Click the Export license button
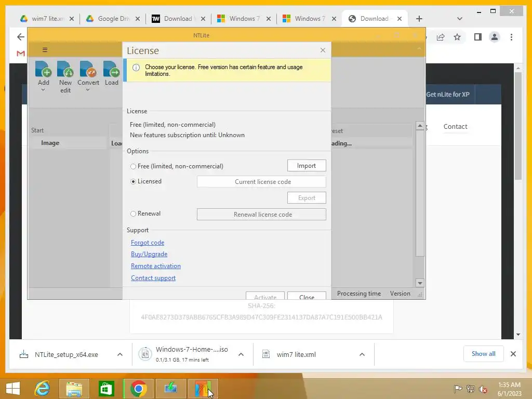 coord(307,198)
